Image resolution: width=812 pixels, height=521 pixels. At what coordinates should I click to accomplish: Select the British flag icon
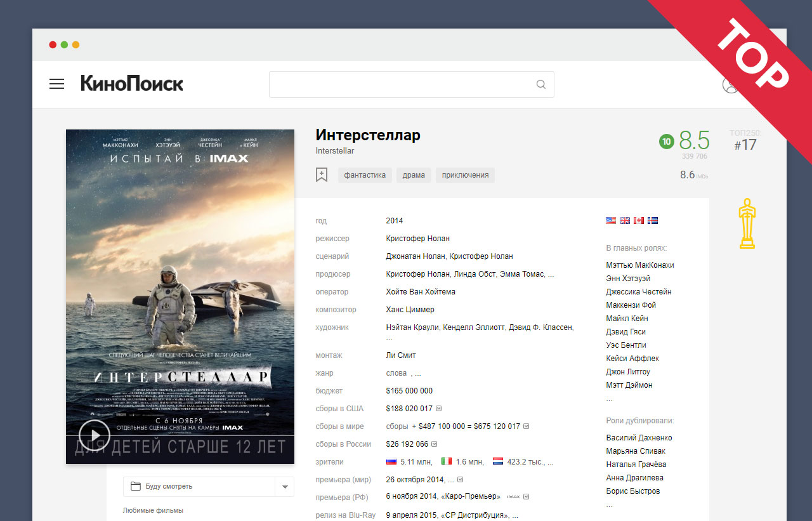[625, 220]
